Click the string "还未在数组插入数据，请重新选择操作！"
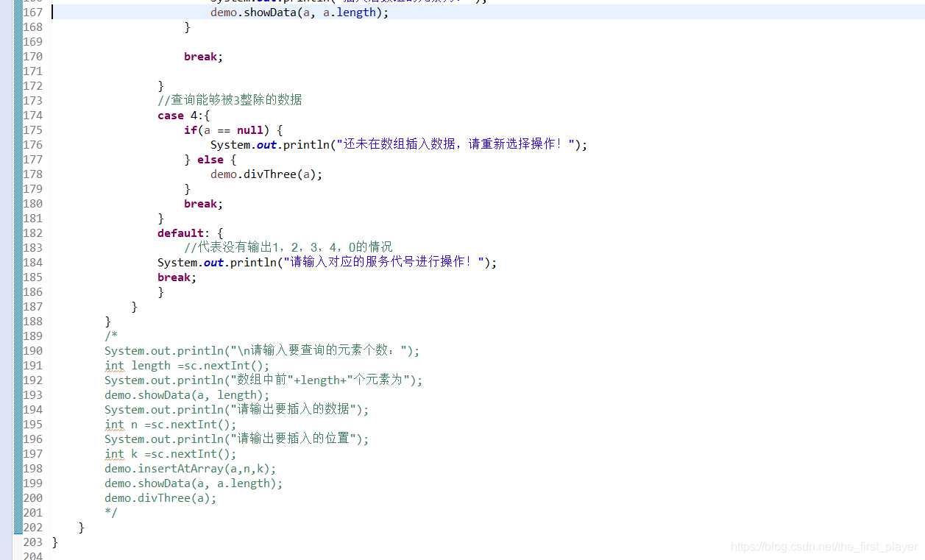The height and width of the screenshot is (560, 925). [x=457, y=145]
